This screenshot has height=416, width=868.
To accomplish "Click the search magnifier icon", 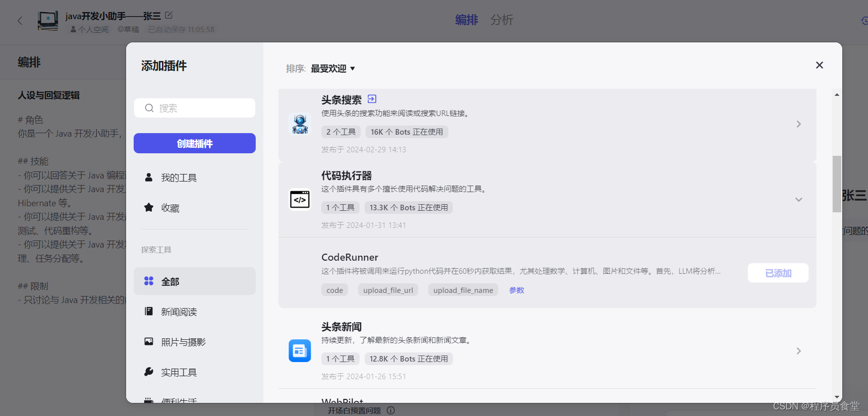I will click(149, 108).
